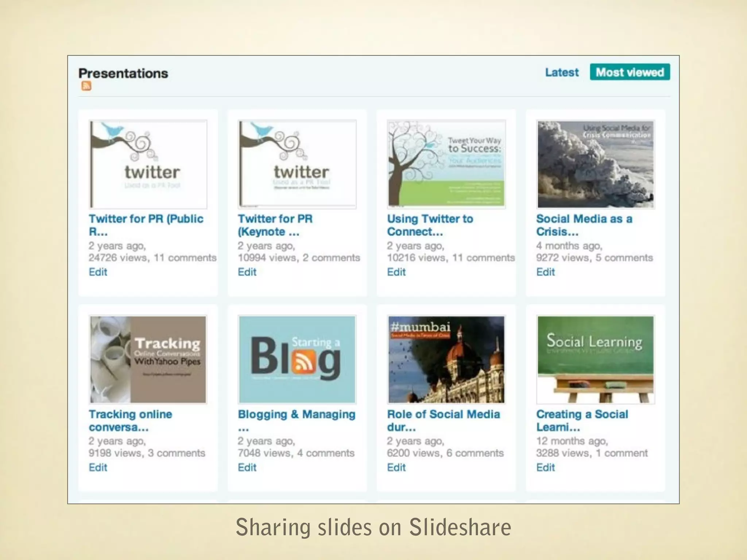This screenshot has height=560, width=747.
Task: Edit the Blogging & Managing presentation
Action: 247,467
